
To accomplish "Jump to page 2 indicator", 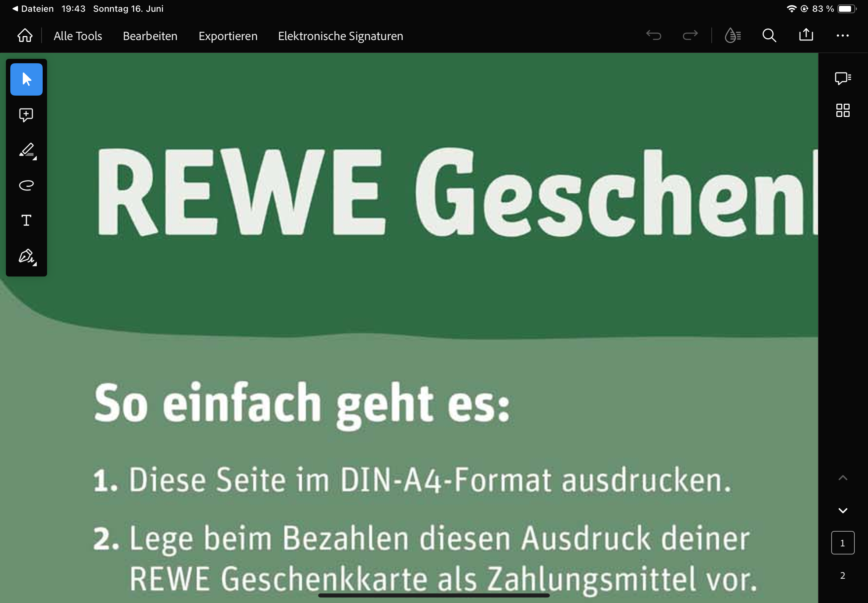I will click(842, 575).
